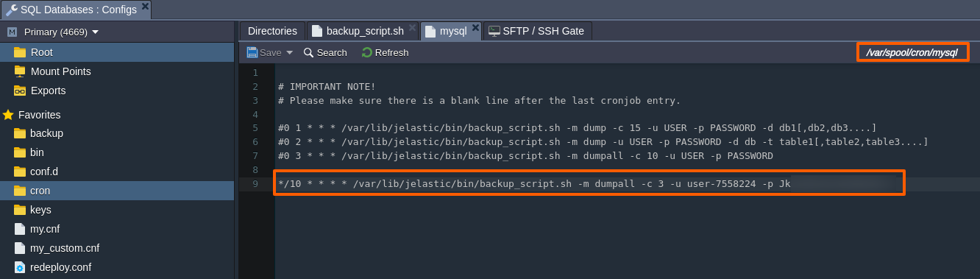Click line number 1 in the gutter
980x279 pixels.
255,72
